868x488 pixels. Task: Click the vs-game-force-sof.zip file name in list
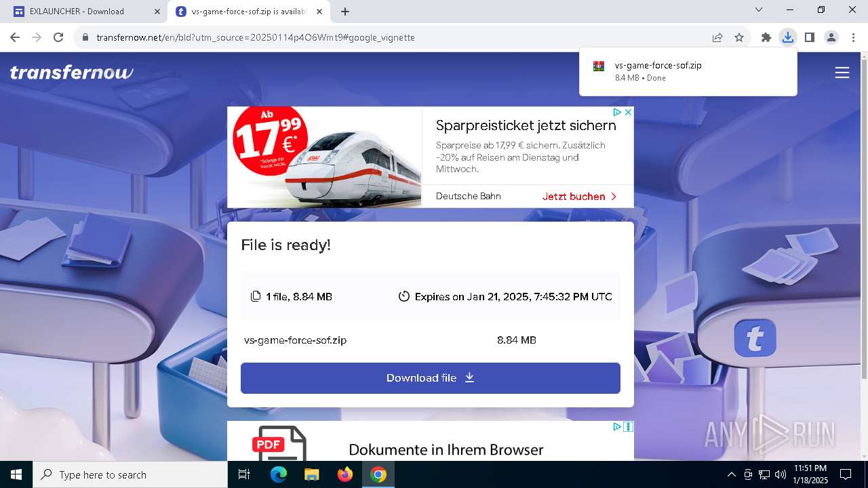pos(295,340)
